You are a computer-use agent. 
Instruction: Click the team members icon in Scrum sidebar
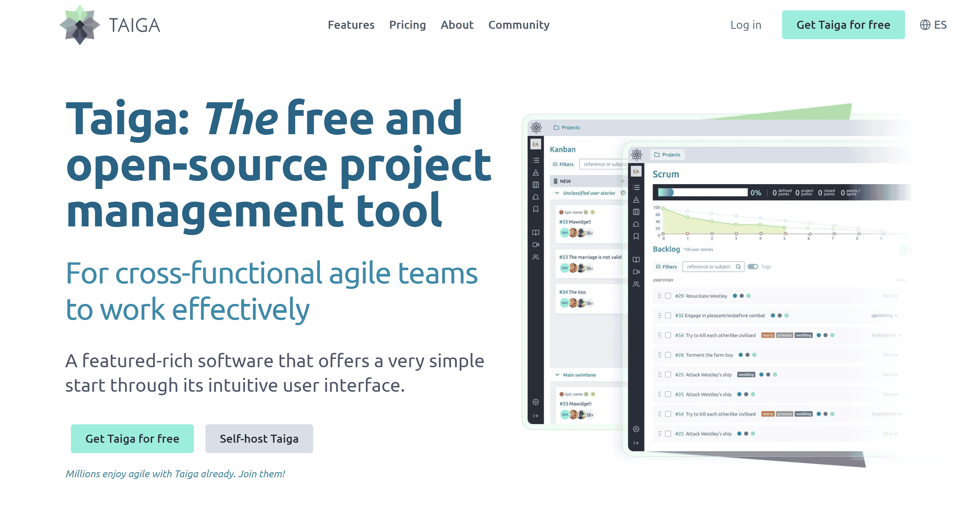click(x=636, y=284)
